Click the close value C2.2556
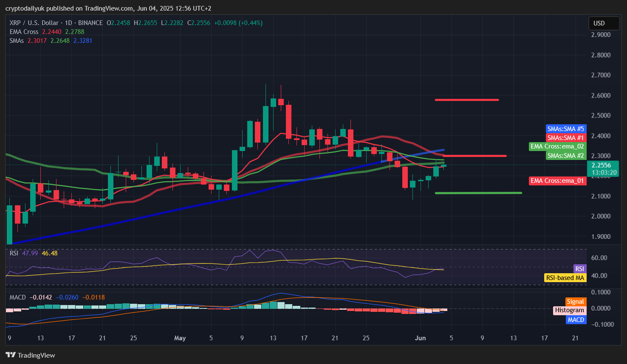The height and width of the screenshot is (364, 627). click(198, 23)
